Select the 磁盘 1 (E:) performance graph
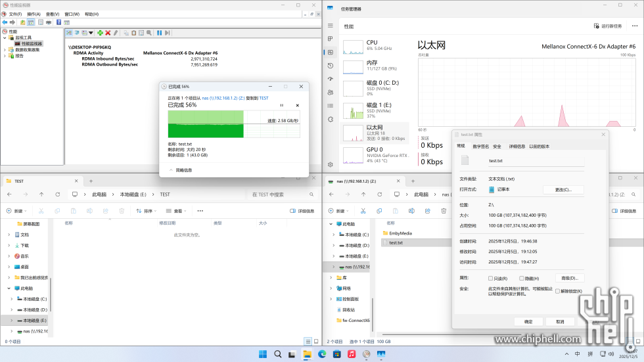The image size is (644, 362). (x=375, y=109)
